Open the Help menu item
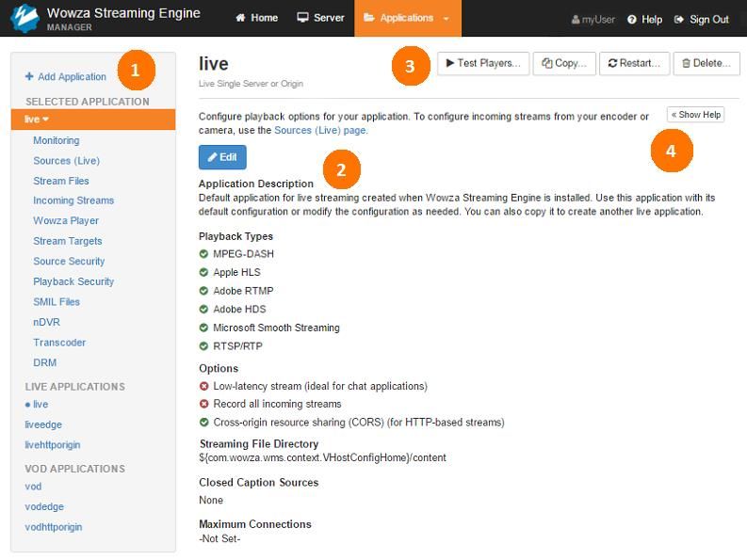 click(x=645, y=20)
